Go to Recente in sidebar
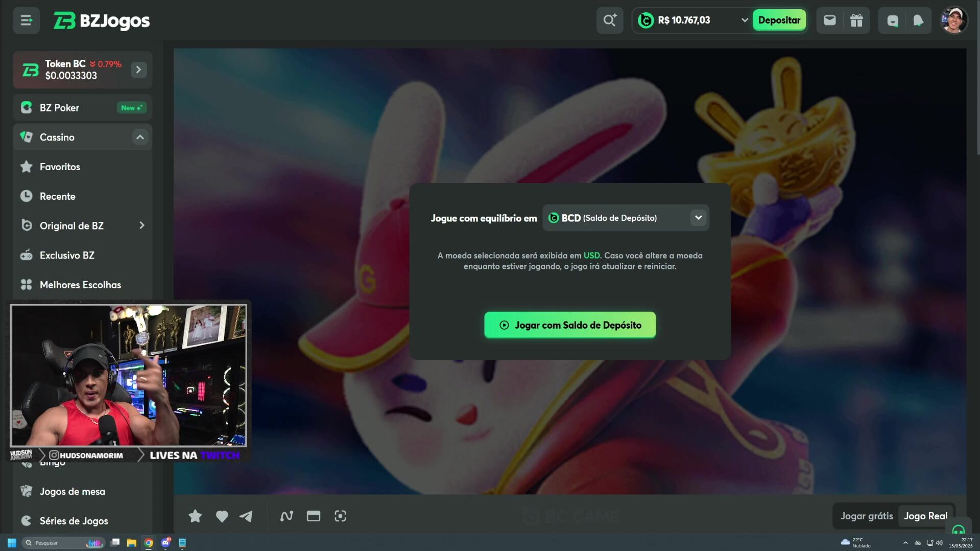This screenshot has height=551, width=980. [83, 196]
